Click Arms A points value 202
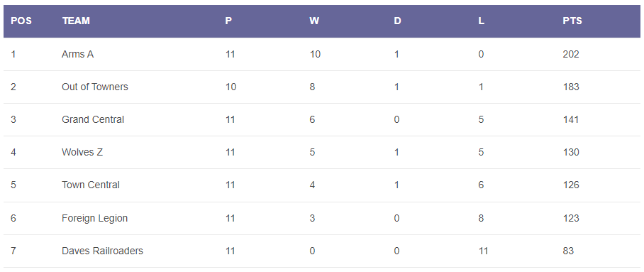 click(571, 54)
